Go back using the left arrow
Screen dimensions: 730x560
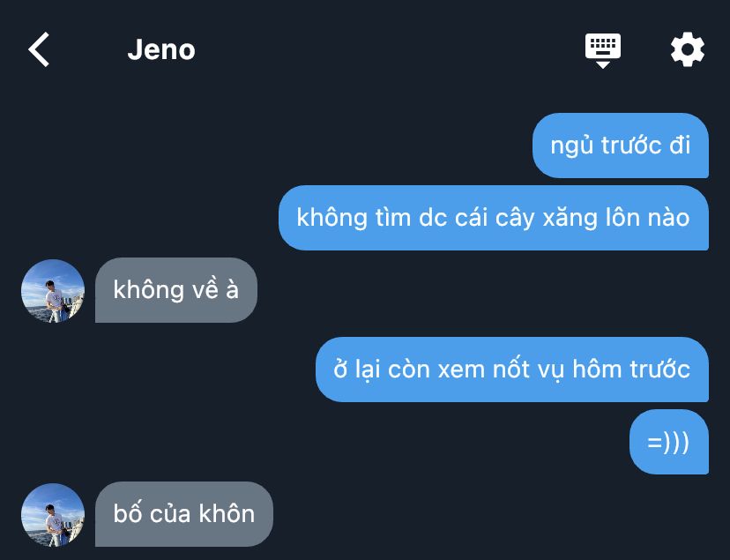(39, 49)
